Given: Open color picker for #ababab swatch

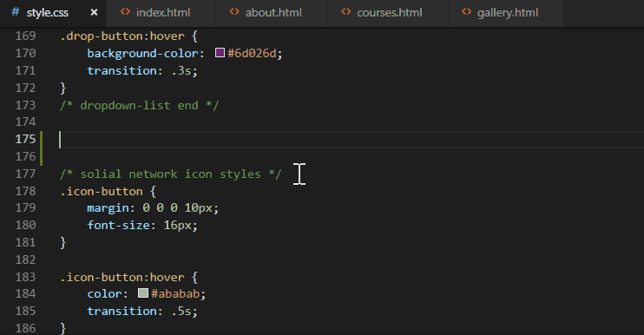Looking at the screenshot, I should [143, 293].
